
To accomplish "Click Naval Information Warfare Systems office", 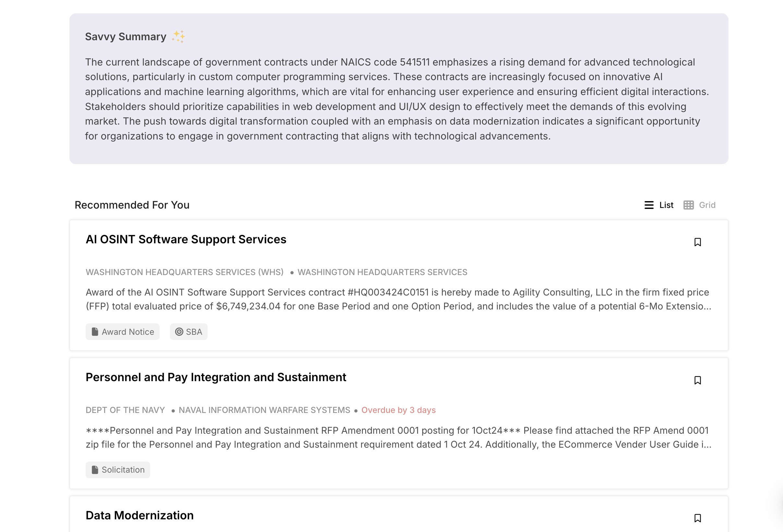I will 264,410.
